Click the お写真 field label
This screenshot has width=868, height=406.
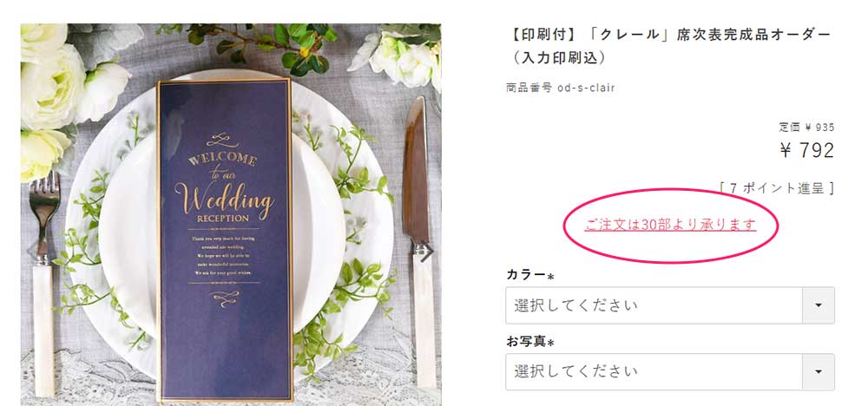527,341
